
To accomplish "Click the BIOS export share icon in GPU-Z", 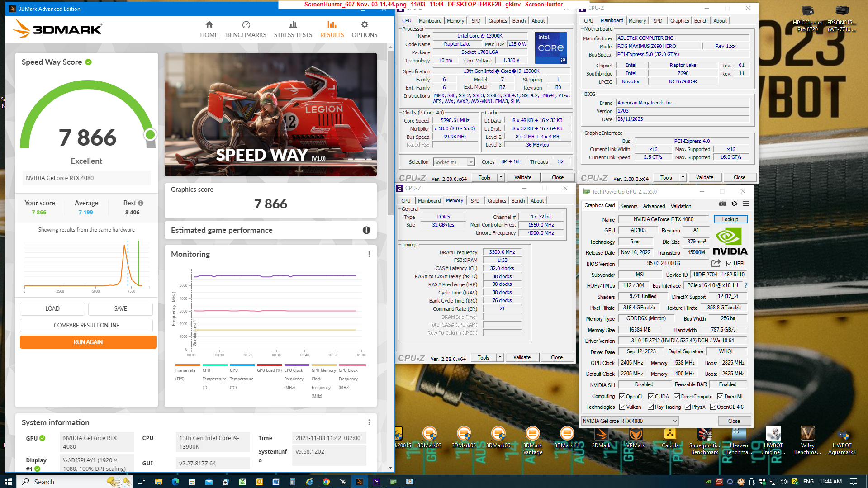I will point(716,263).
